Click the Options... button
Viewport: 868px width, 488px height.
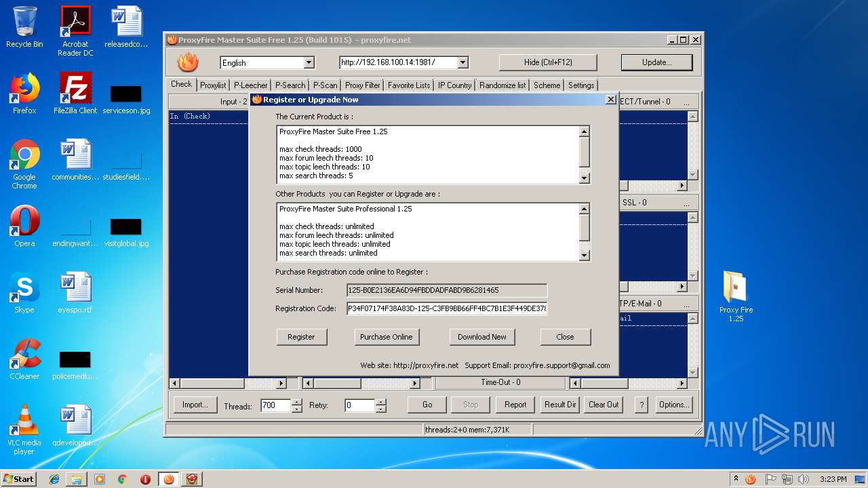point(674,405)
